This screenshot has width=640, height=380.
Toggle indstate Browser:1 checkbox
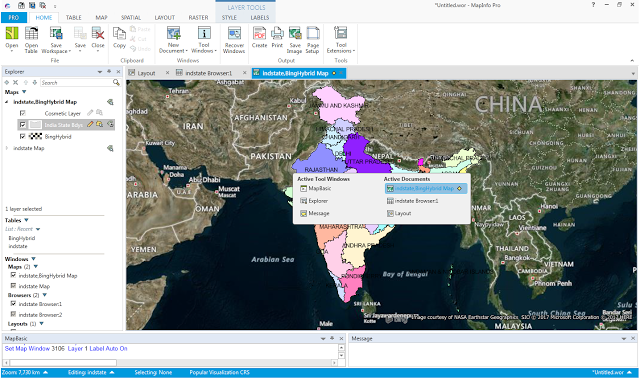(13, 304)
